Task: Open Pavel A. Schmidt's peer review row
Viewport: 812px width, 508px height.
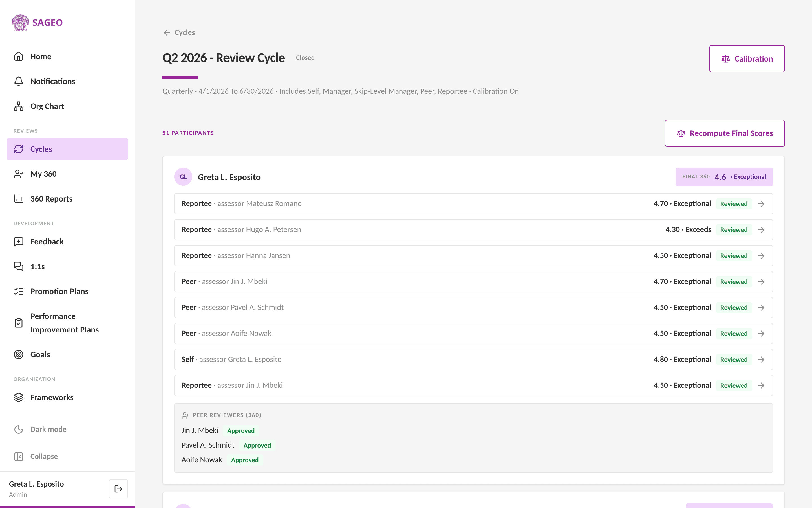Action: tap(473, 307)
